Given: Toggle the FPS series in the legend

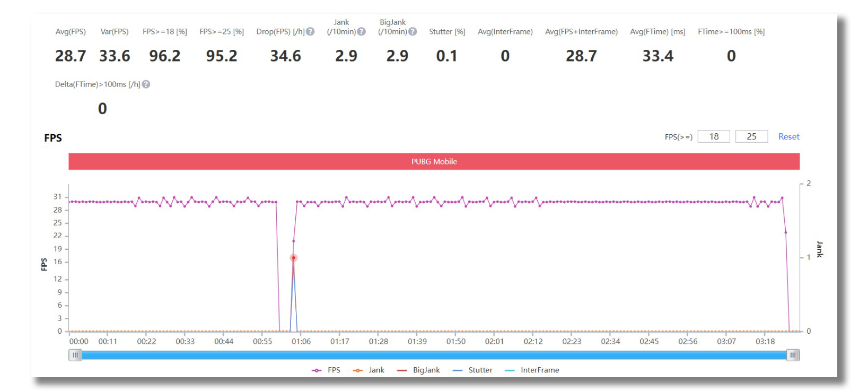Looking at the screenshot, I should 326,370.
